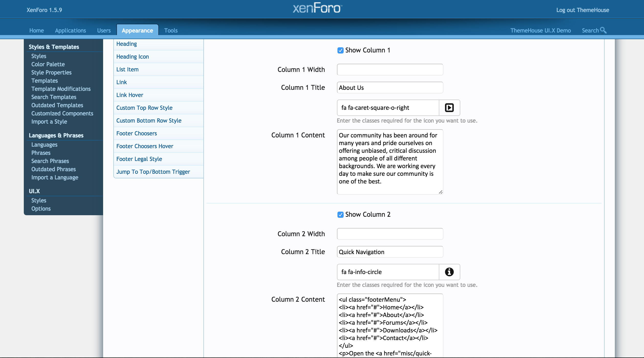Open Template Modifications
The height and width of the screenshot is (358, 644).
(61, 89)
